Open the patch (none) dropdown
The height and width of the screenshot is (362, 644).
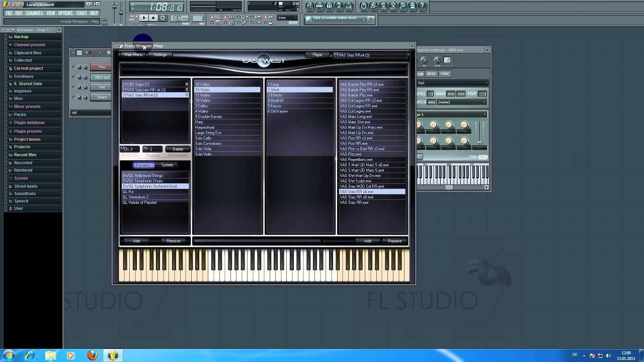point(462,103)
